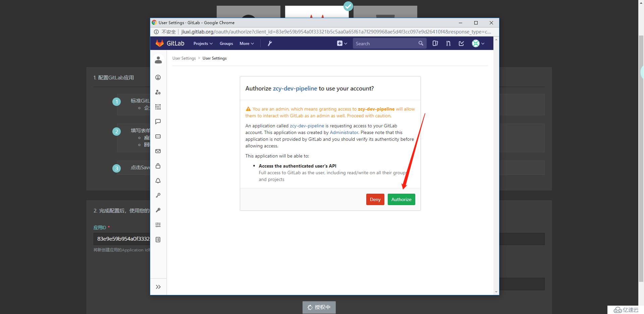Click 'Access the authenticated user's API' text
This screenshot has height=314, width=644.
pyautogui.click(x=298, y=166)
